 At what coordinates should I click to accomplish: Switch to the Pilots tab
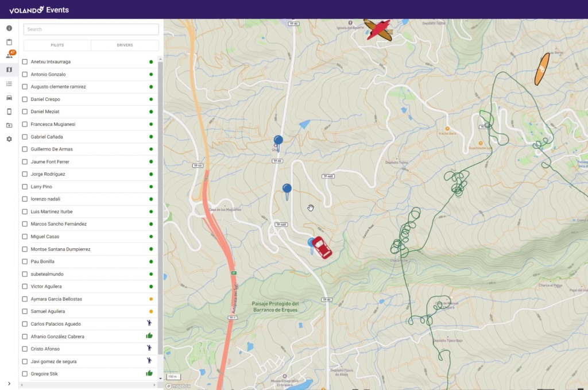pyautogui.click(x=57, y=45)
